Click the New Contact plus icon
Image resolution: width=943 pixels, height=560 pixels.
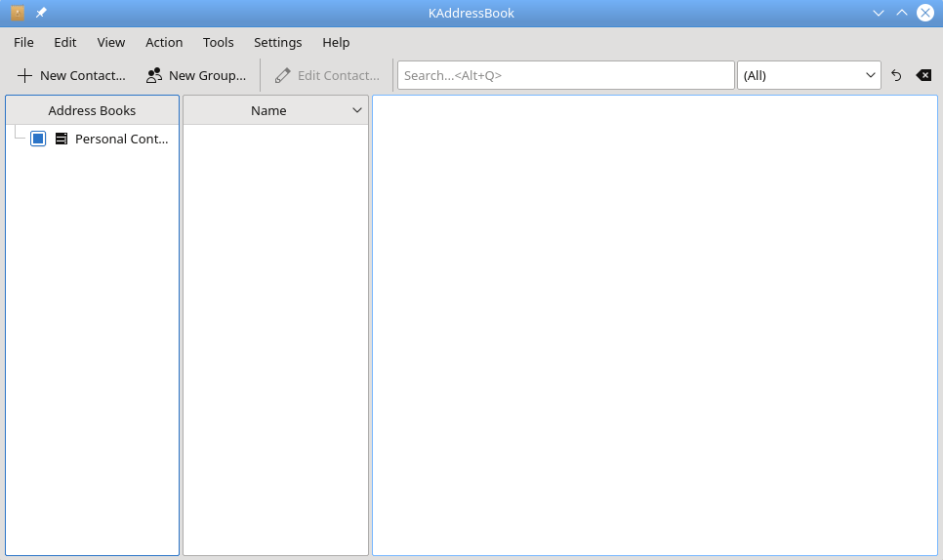[x=25, y=75]
